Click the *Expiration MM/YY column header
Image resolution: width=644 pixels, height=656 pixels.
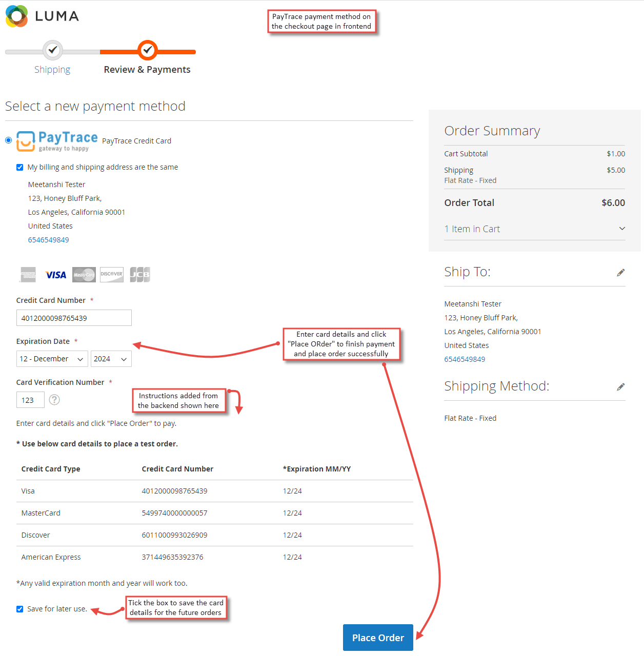[x=317, y=469]
